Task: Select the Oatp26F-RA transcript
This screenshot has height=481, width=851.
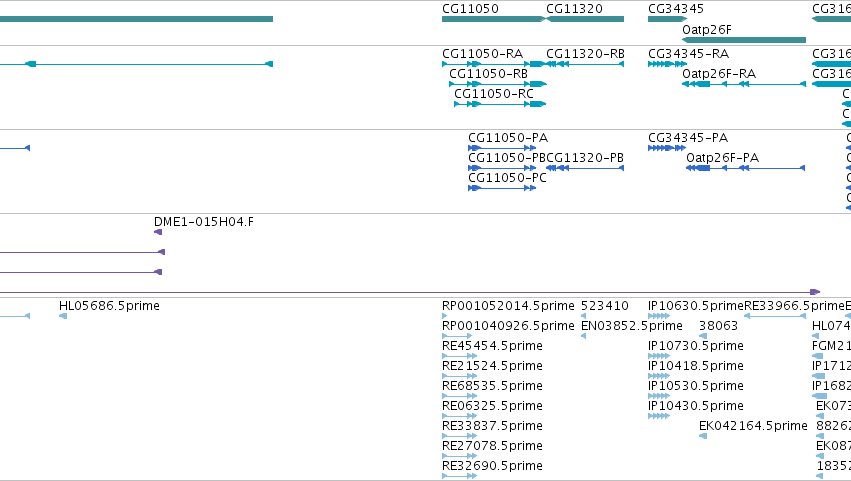Action: pos(744,84)
